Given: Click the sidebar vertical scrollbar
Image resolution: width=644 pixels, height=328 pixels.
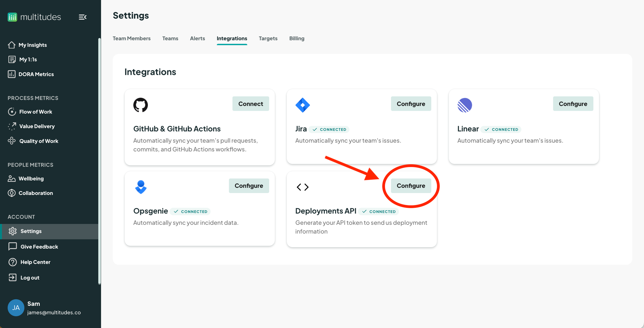Looking at the screenshot, I should tap(100, 161).
